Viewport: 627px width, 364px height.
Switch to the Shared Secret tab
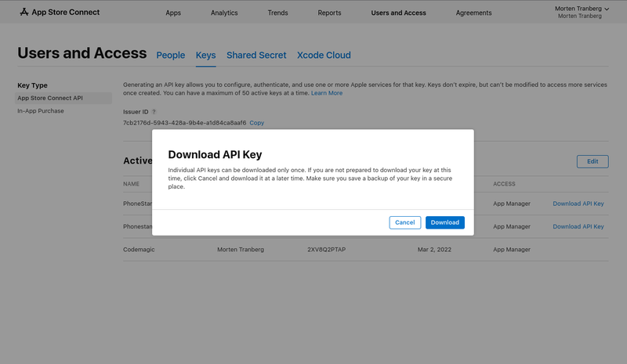(x=256, y=55)
